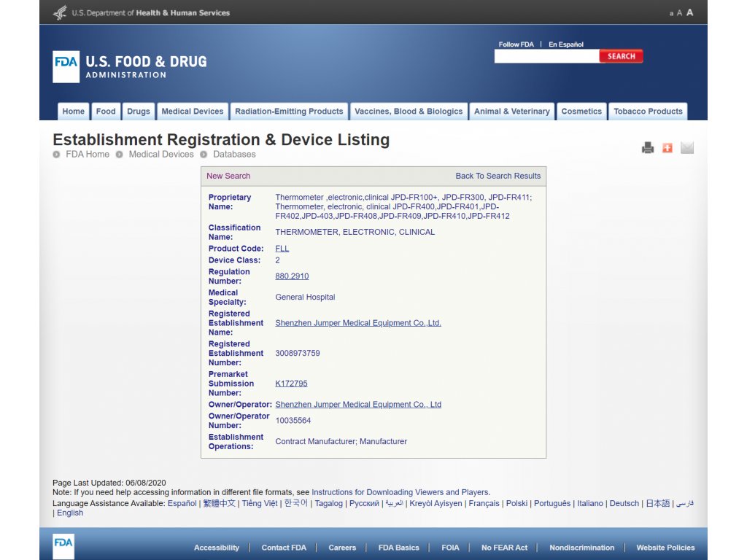Viewport: 747px width, 560px height.
Task: Choose Tagalog language assistance
Action: tap(329, 503)
